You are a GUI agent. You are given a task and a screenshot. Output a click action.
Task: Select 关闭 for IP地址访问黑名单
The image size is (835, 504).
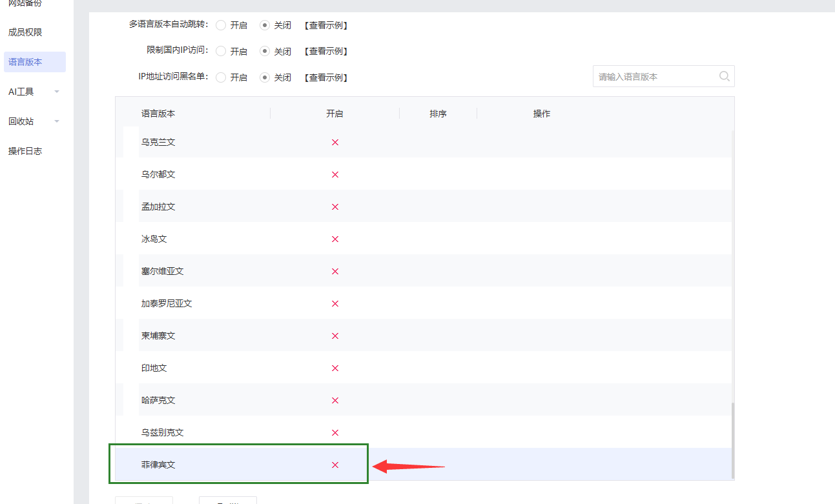tap(265, 77)
